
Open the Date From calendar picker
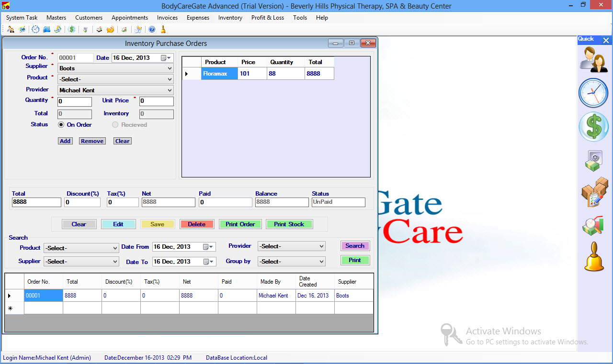coord(209,247)
